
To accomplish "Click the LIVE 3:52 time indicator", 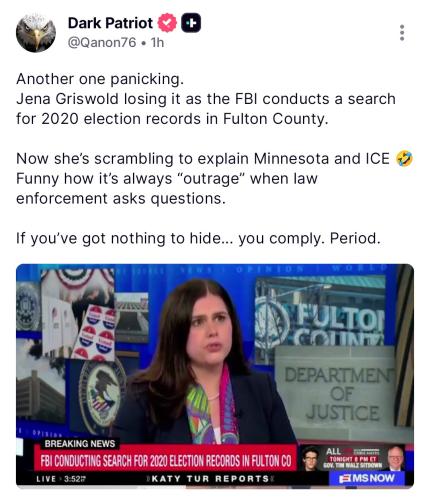I will pyautogui.click(x=61, y=479).
